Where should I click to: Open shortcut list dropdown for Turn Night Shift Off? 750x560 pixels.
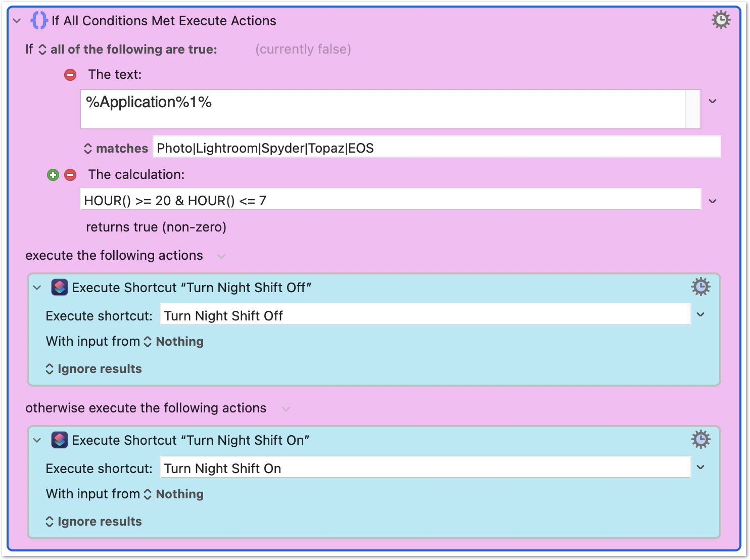(x=700, y=314)
